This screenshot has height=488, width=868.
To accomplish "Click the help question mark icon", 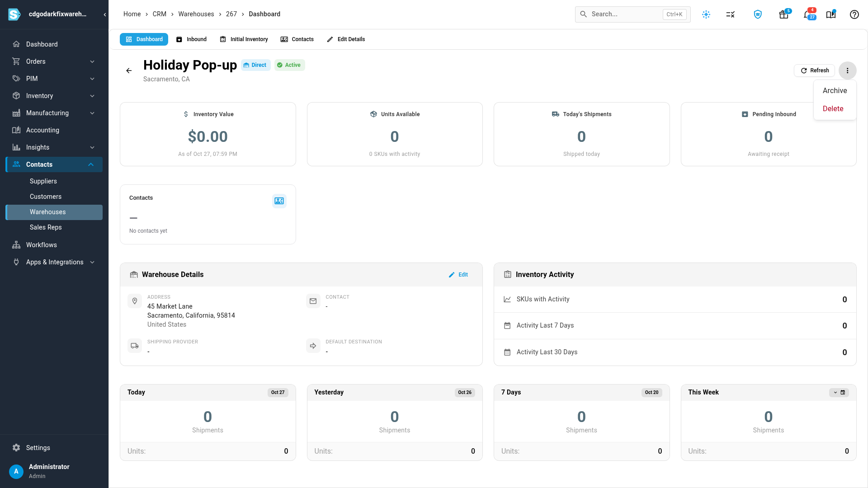I will pos(854,14).
